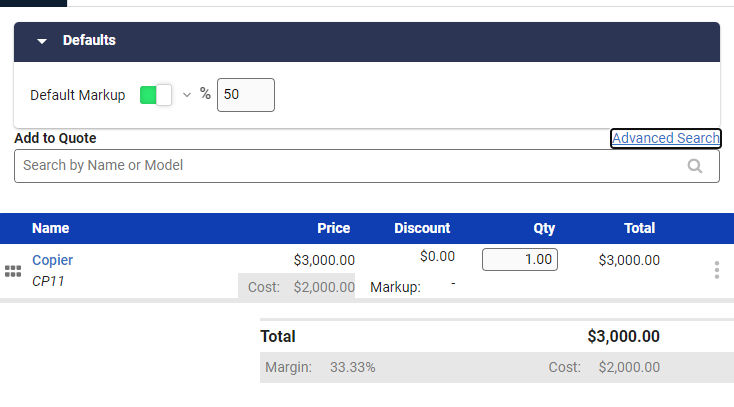Viewport: 734px width, 407px height.
Task: Click the magnifying glass search icon
Action: (x=695, y=167)
